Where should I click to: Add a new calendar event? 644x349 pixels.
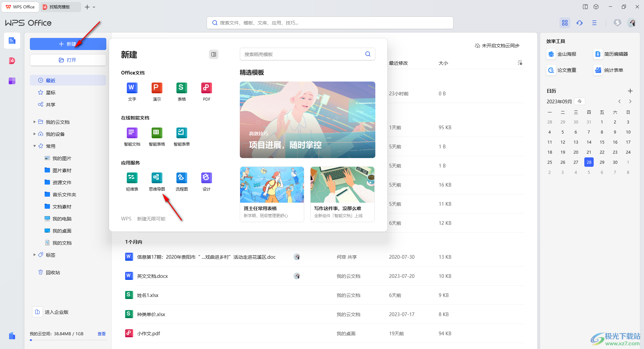pos(630,91)
